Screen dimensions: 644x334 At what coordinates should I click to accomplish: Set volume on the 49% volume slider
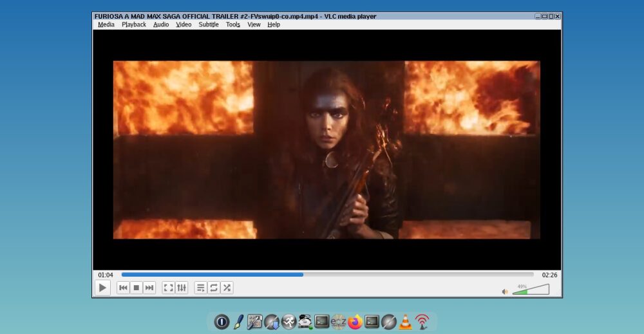coord(531,290)
